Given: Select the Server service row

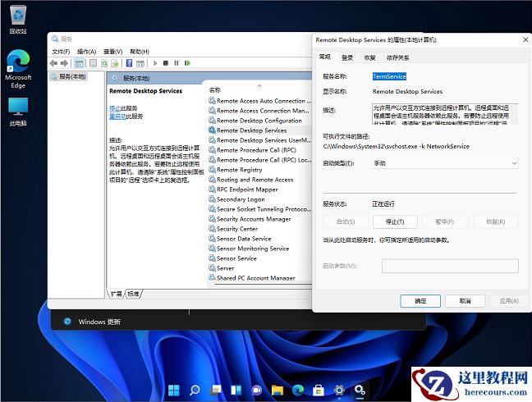Looking at the screenshot, I should tap(259, 268).
